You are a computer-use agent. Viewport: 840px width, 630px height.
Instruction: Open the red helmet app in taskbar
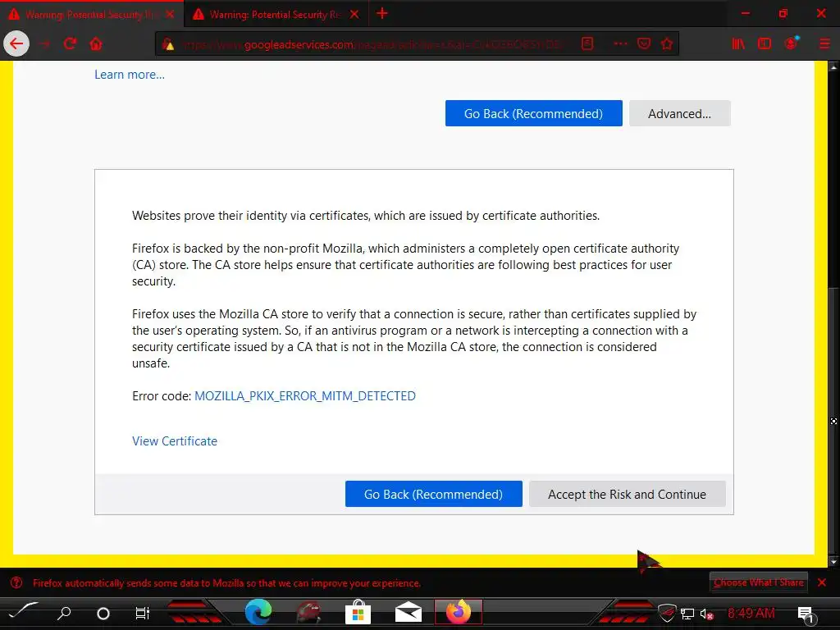(308, 612)
